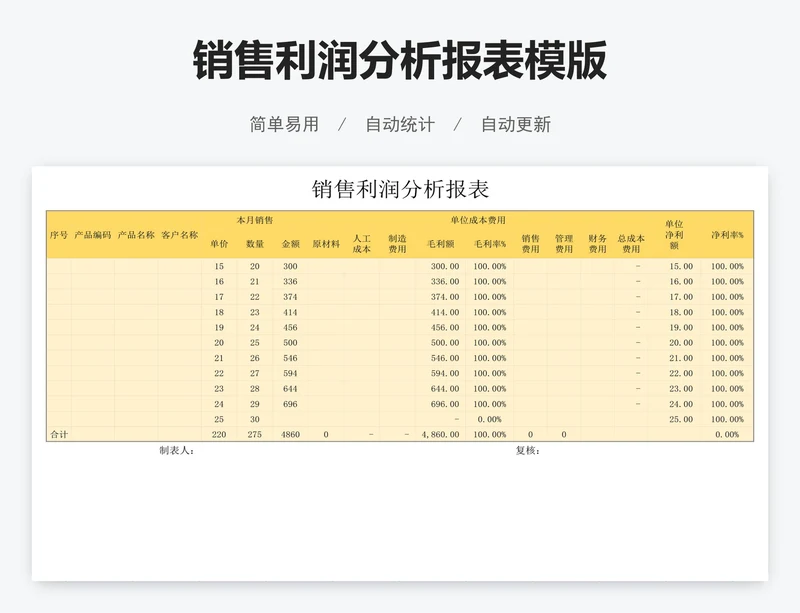Select the 管理费用 column header

564,244
